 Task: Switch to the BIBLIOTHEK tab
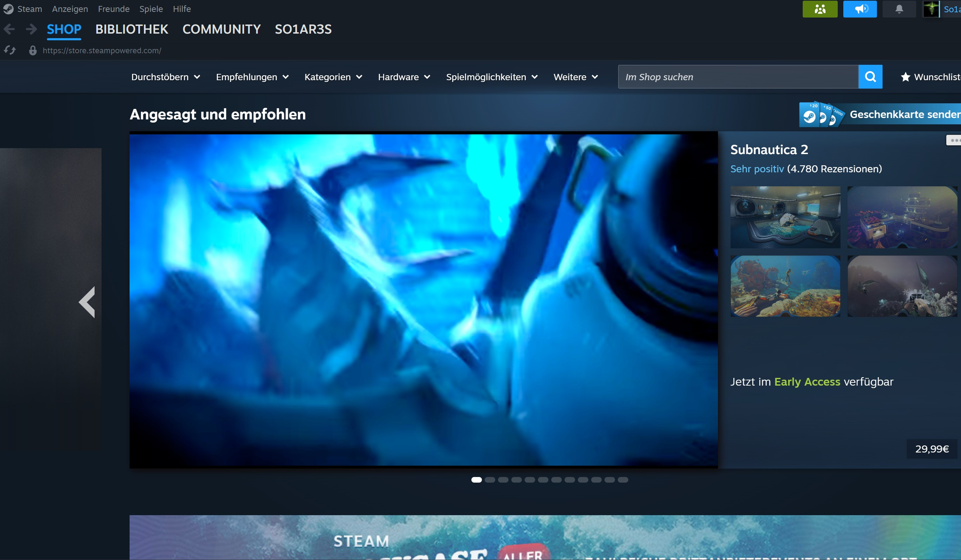point(132,29)
